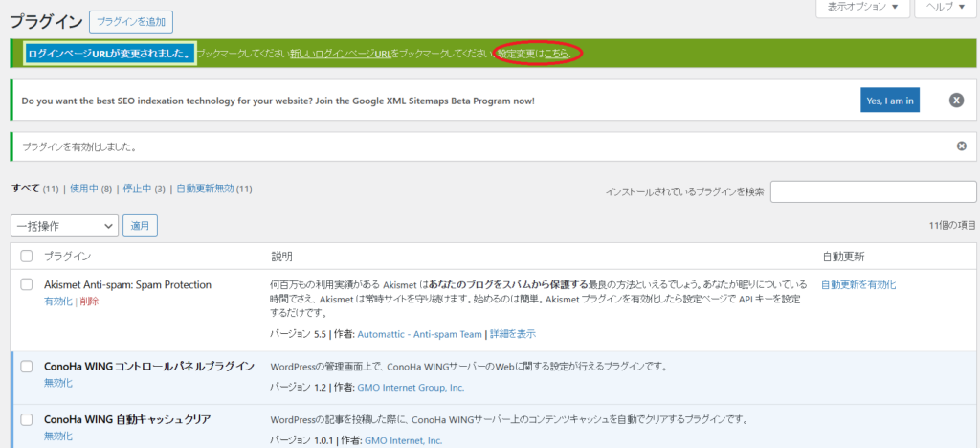
Task: Click the plugin search input field
Action: (x=874, y=191)
